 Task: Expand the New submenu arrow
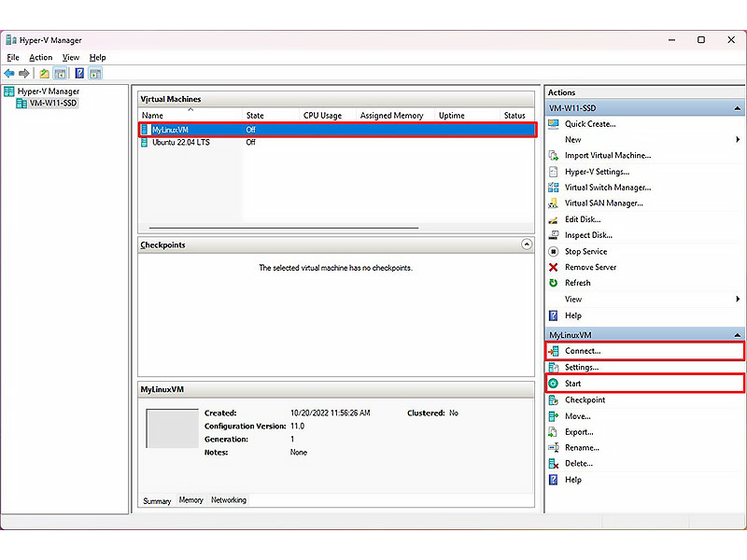[738, 139]
